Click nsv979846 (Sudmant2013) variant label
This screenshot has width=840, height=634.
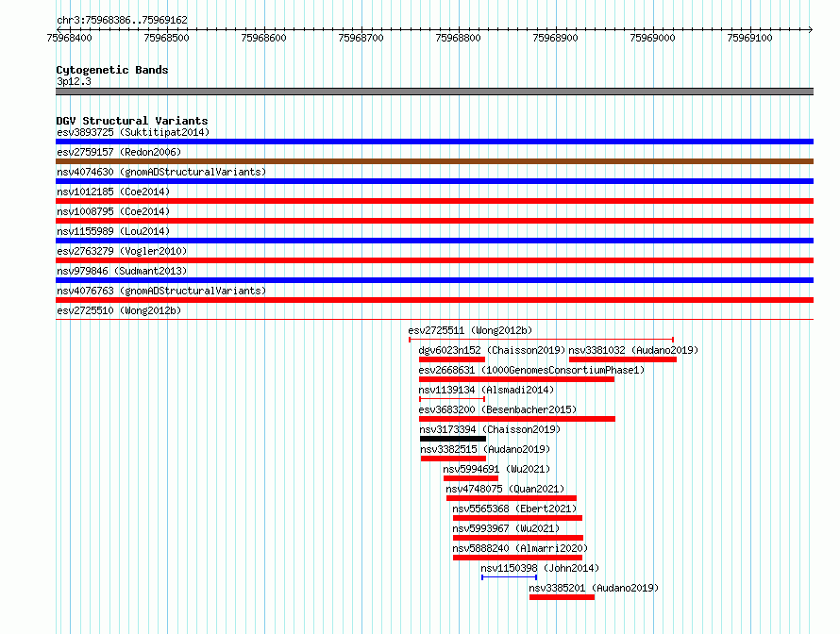(x=122, y=271)
